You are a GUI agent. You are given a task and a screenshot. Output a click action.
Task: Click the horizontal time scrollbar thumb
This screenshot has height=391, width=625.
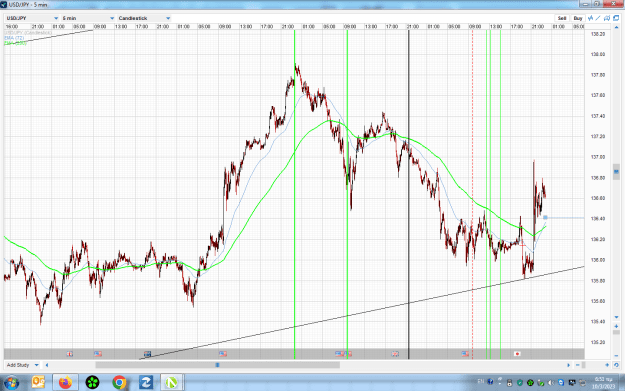[x=218, y=365]
